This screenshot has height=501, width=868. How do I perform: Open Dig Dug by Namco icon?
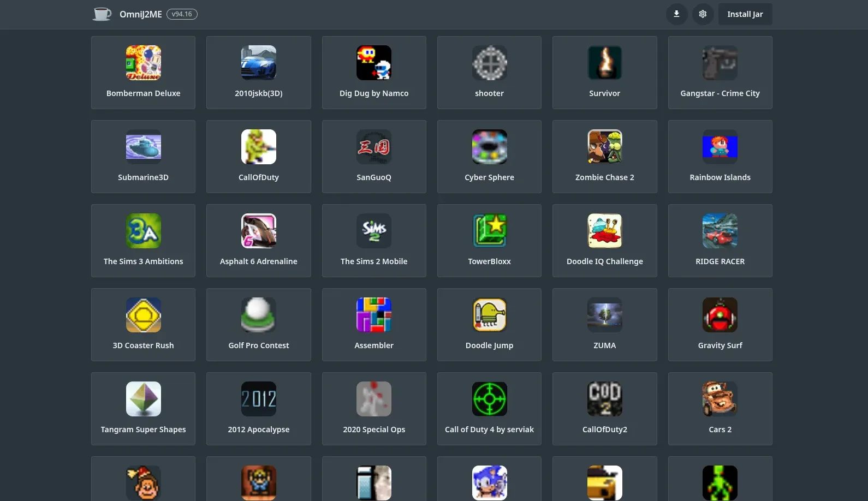[374, 63]
